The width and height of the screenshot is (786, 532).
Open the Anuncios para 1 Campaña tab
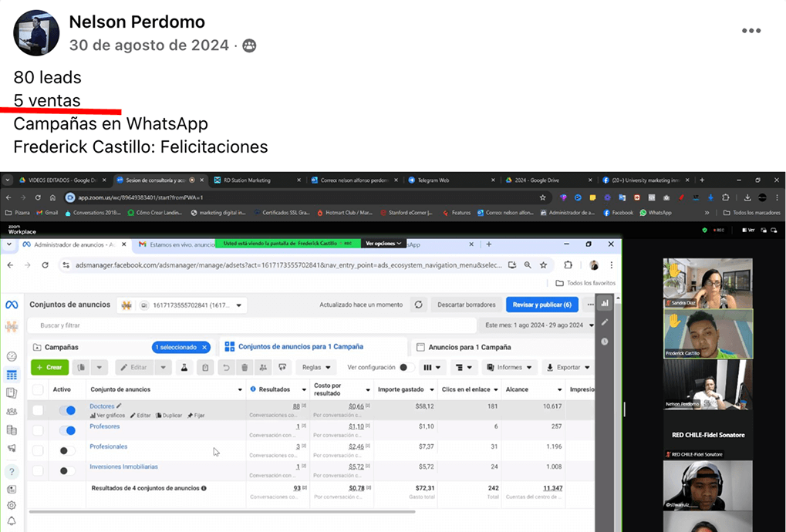(464, 347)
